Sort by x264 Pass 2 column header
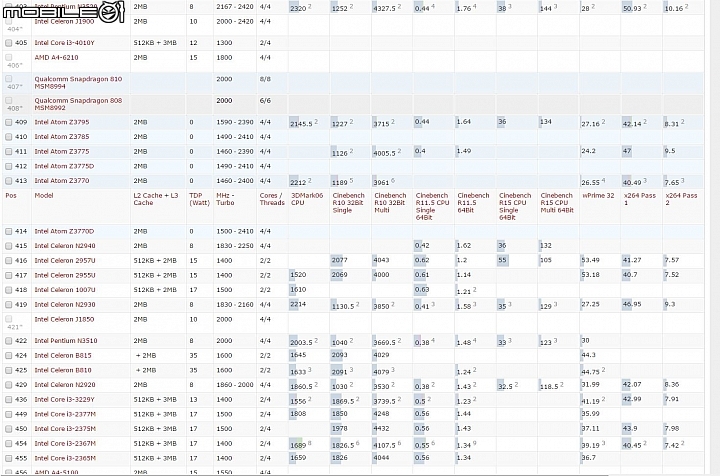720x476 pixels. point(681,199)
